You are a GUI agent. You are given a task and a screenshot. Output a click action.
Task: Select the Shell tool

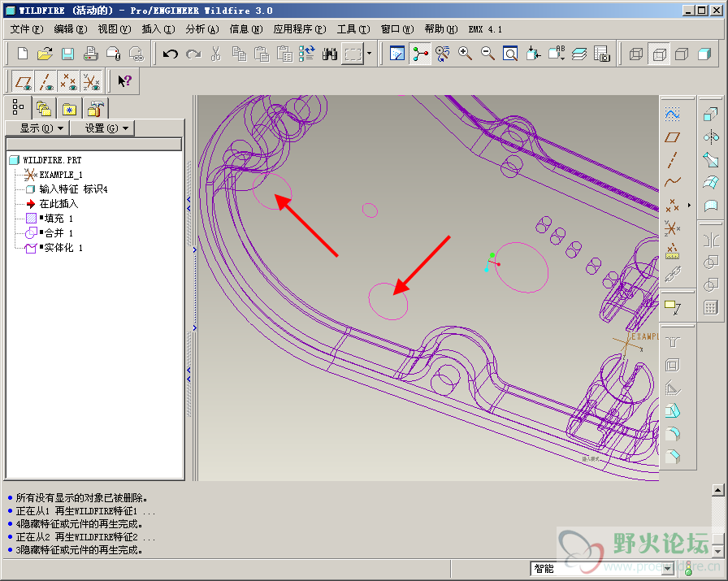[x=672, y=366]
